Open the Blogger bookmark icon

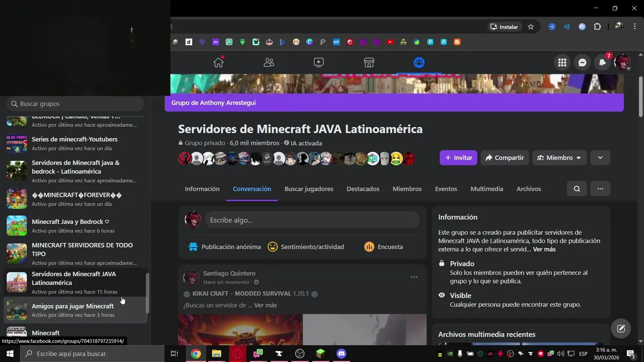coord(457,42)
